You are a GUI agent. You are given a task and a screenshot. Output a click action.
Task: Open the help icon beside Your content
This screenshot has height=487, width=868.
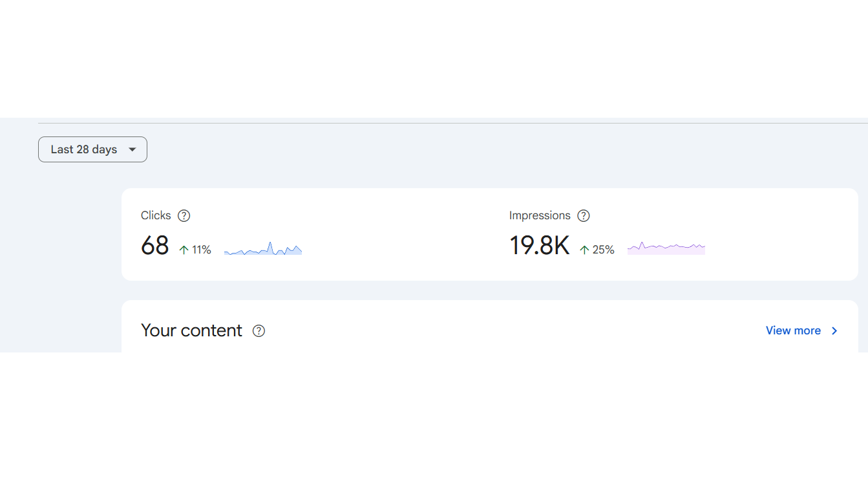click(259, 331)
